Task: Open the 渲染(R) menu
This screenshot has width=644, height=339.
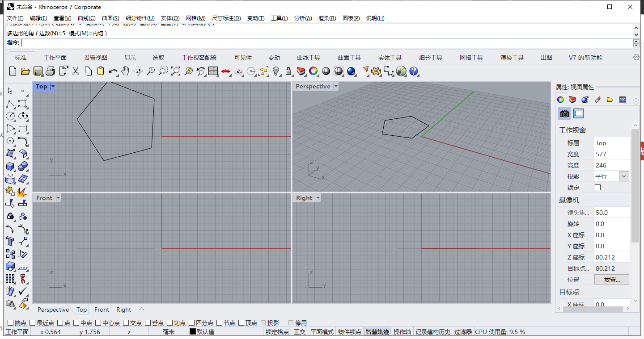Action: (327, 18)
